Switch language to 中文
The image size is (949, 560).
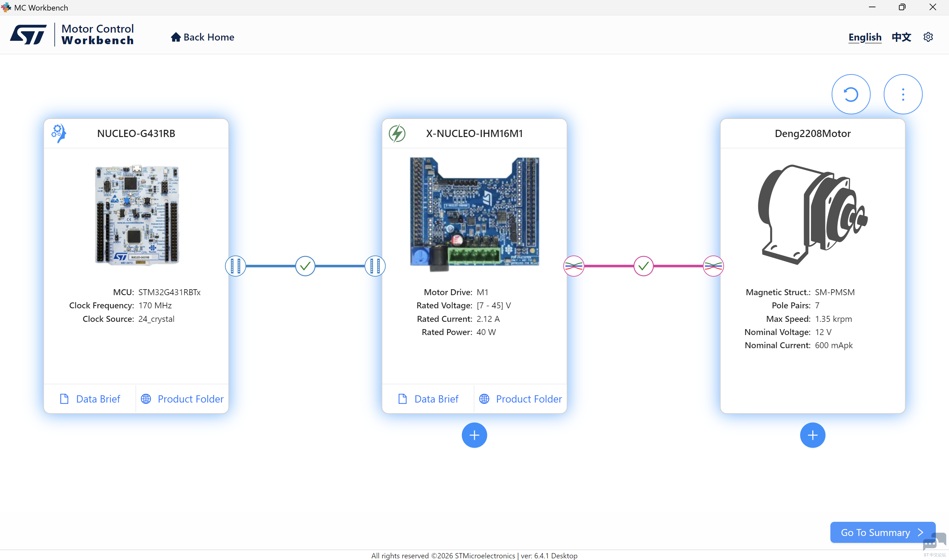[x=902, y=37]
